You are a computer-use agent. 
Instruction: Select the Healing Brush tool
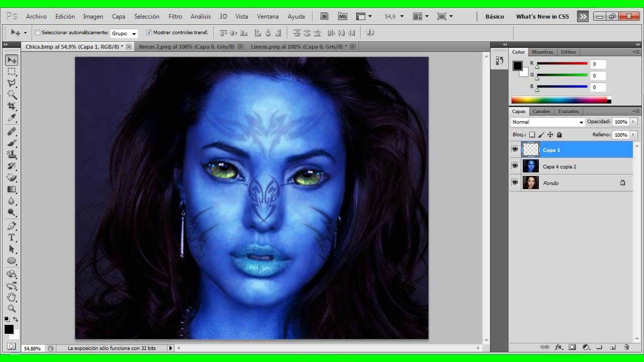(12, 132)
